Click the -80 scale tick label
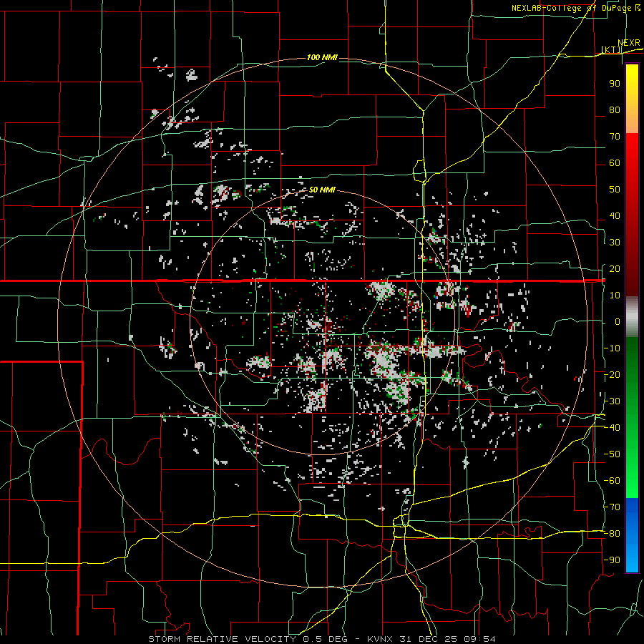 (612, 534)
